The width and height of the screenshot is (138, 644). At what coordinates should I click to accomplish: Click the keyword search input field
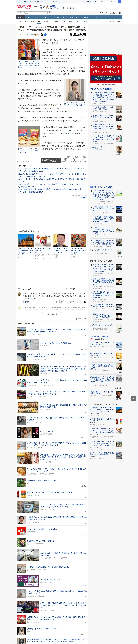click(32, 13)
